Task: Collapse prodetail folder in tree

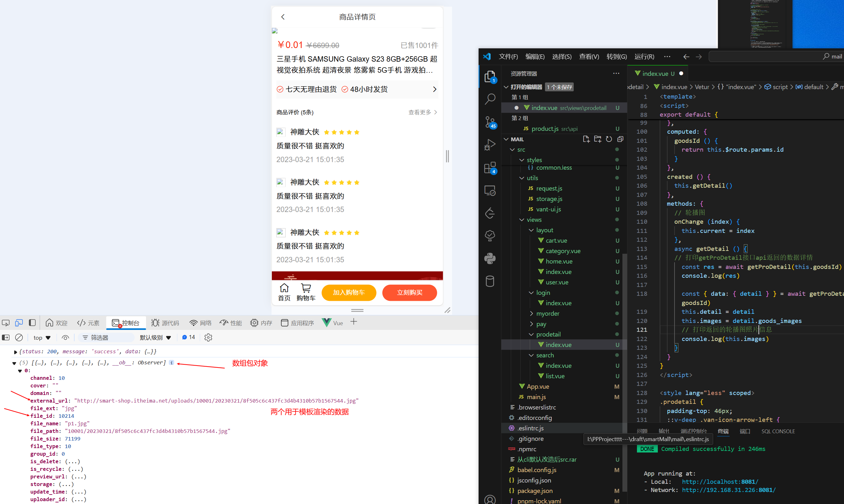Action: (531, 335)
